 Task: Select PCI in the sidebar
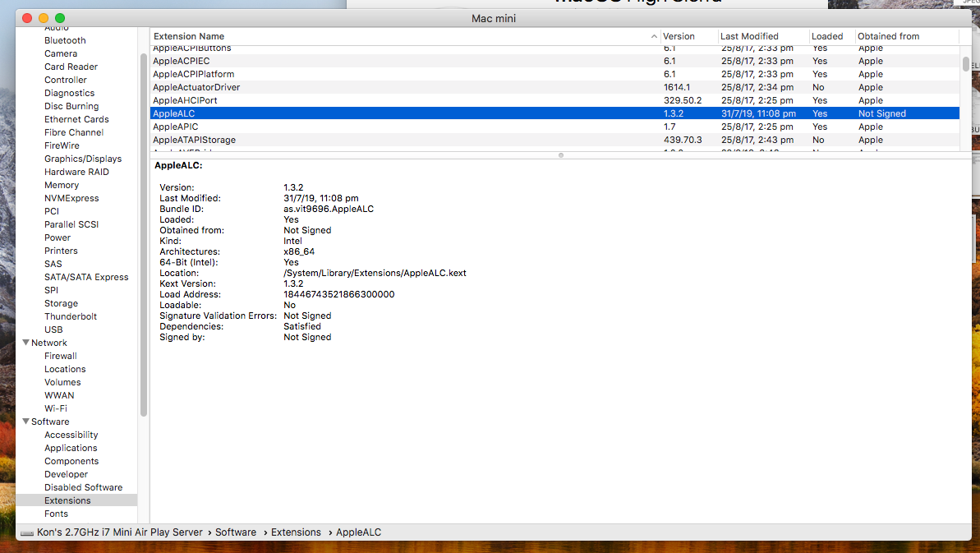point(51,210)
